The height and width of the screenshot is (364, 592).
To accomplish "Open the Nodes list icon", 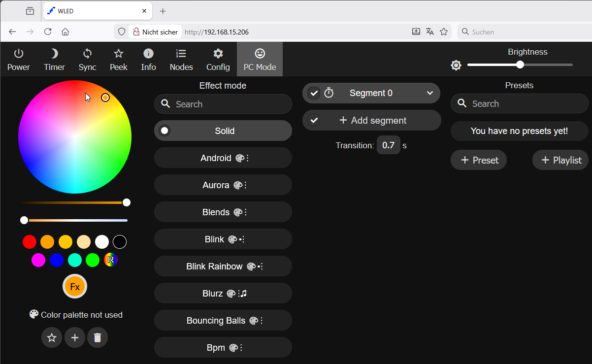I will (181, 54).
